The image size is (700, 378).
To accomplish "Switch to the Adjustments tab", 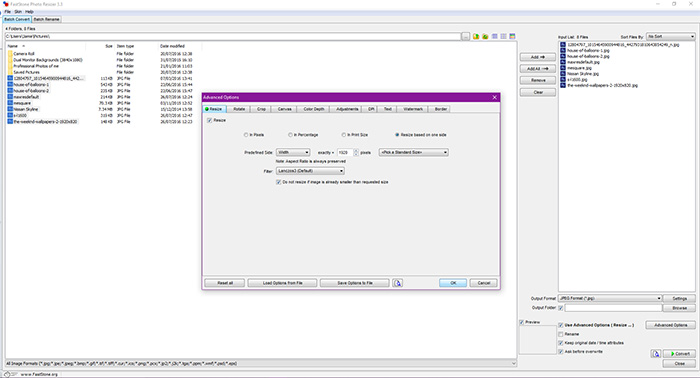I will point(347,109).
